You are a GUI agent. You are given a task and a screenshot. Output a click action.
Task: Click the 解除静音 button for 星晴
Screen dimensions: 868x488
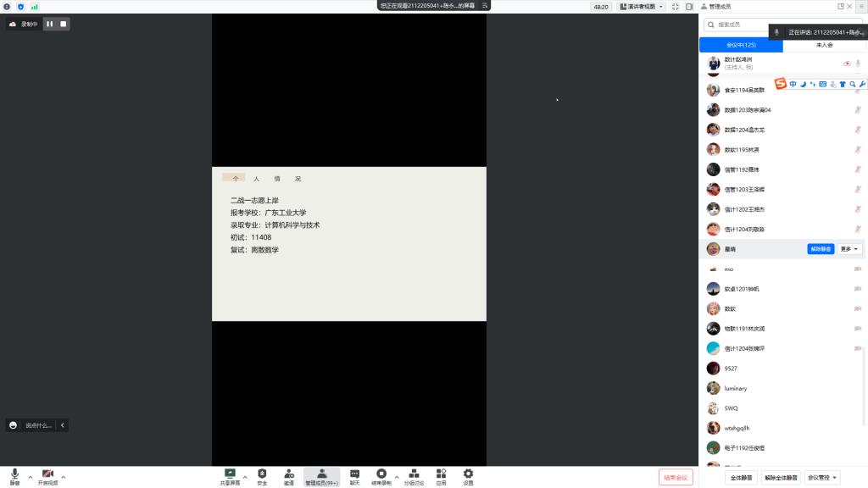click(821, 249)
